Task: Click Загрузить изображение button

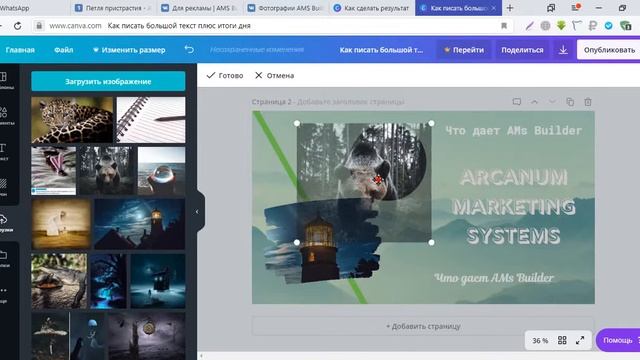Action: [108, 81]
